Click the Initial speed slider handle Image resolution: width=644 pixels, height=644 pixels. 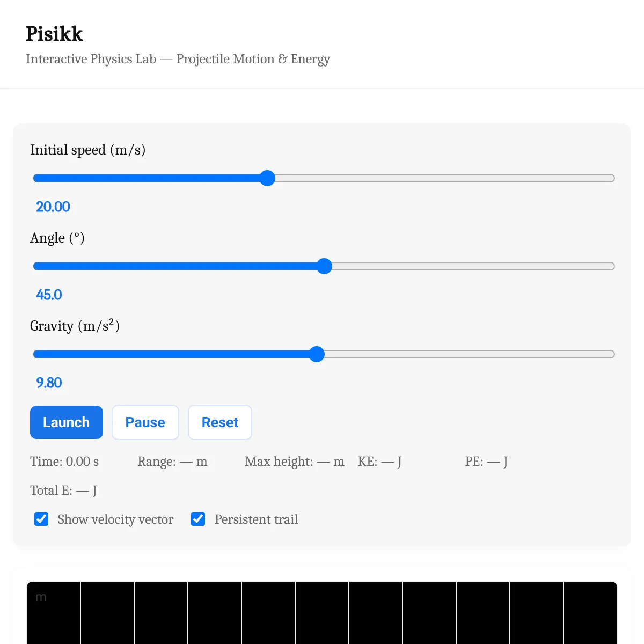coord(267,178)
